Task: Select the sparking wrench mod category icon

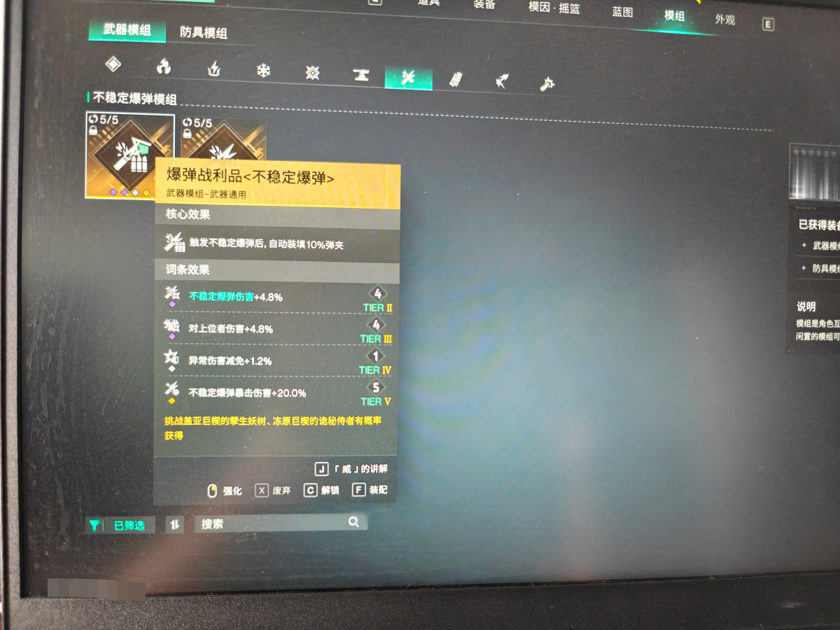Action: [x=547, y=84]
